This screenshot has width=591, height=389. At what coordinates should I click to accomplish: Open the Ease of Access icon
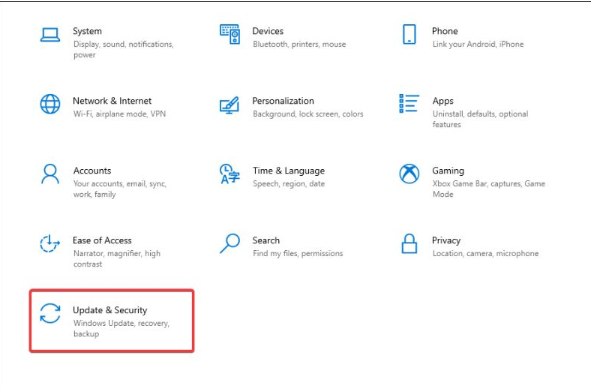click(50, 244)
